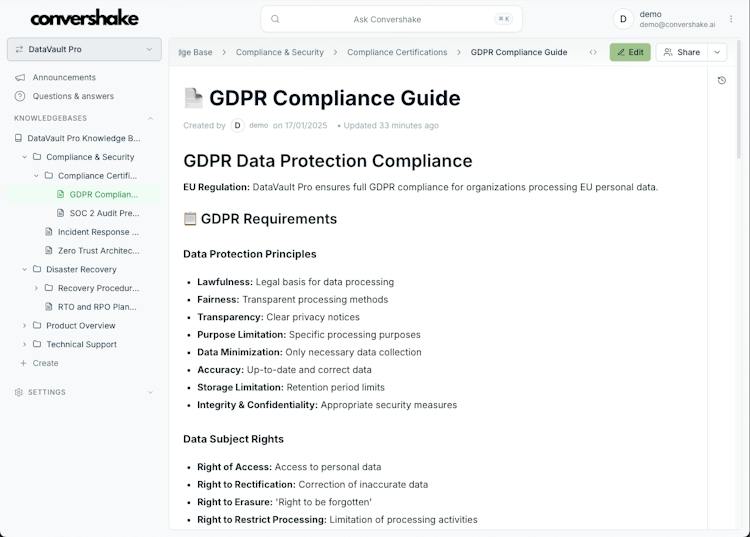The image size is (750, 537).
Task: Select the Product Overview folder
Action: 81,325
